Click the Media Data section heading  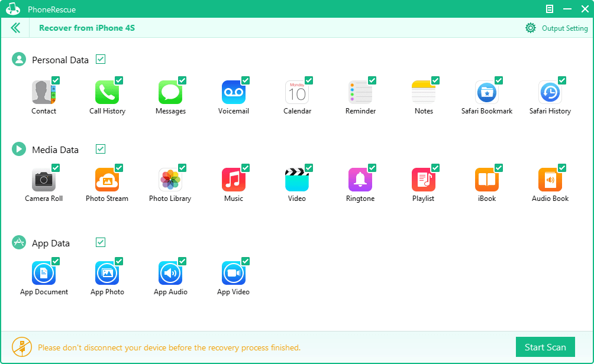pos(55,150)
